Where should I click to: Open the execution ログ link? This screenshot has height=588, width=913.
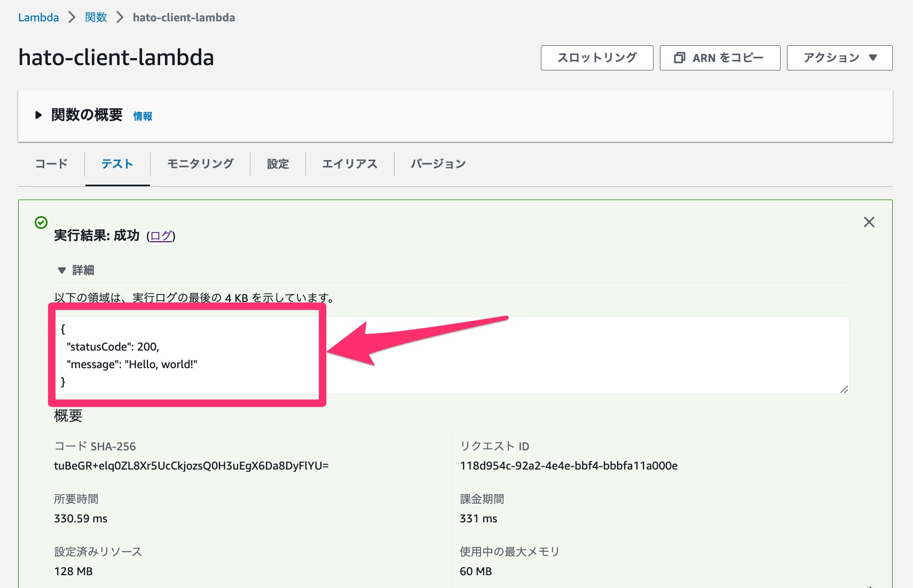[161, 235]
